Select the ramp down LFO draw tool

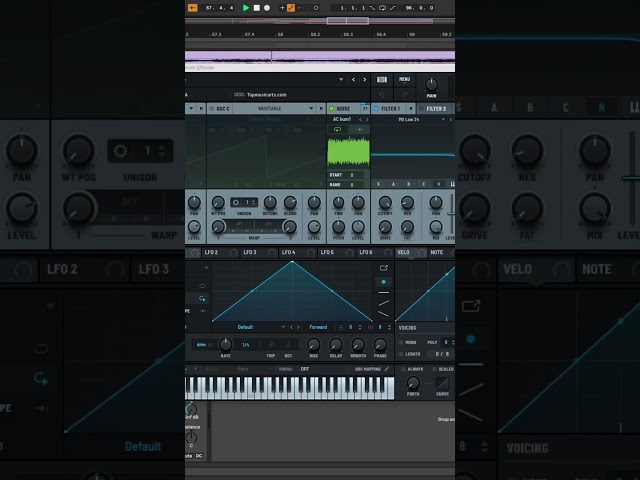383,314
